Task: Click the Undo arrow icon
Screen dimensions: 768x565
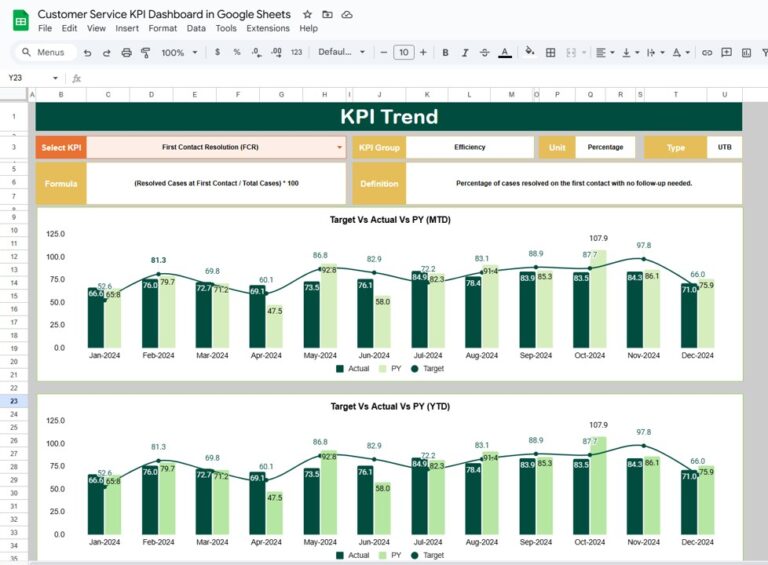Action: tap(87, 52)
